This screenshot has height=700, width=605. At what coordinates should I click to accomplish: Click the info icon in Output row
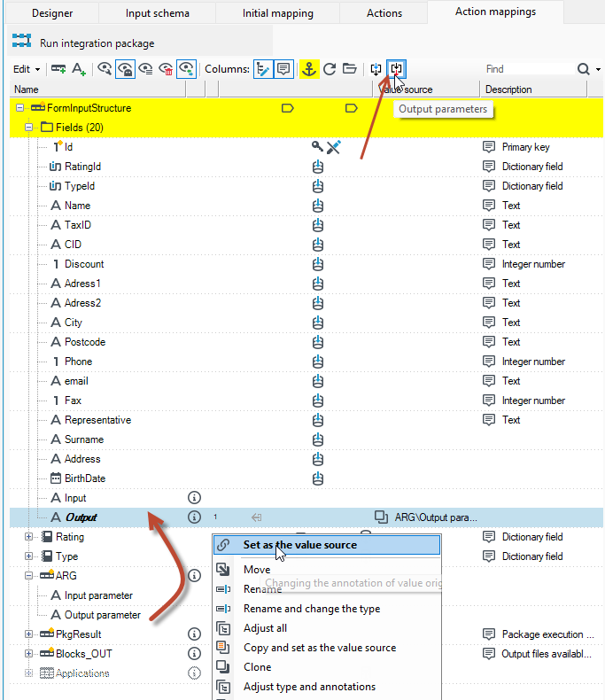194,517
